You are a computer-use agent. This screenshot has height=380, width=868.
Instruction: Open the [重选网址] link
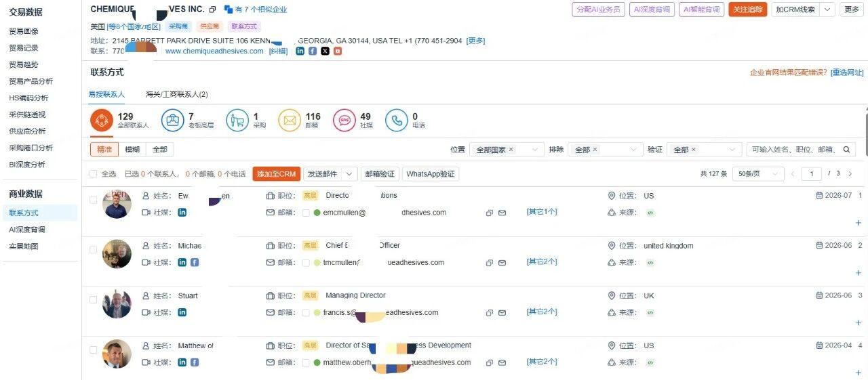tap(846, 72)
